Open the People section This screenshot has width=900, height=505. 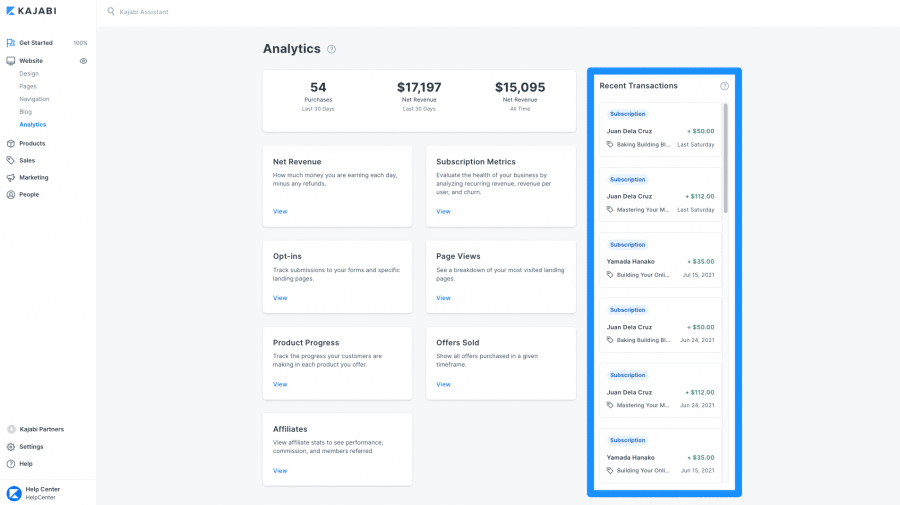tap(29, 195)
